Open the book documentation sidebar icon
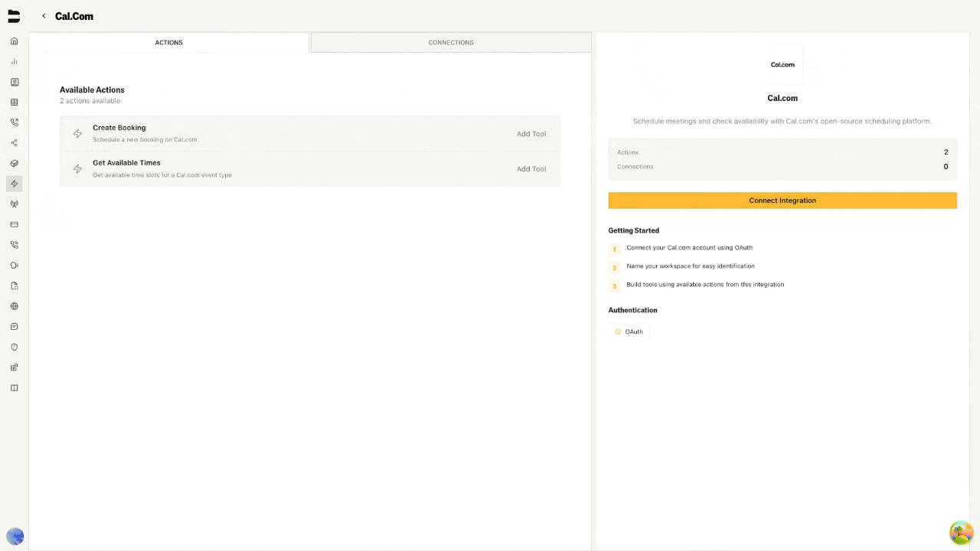980x551 pixels. pyautogui.click(x=14, y=388)
